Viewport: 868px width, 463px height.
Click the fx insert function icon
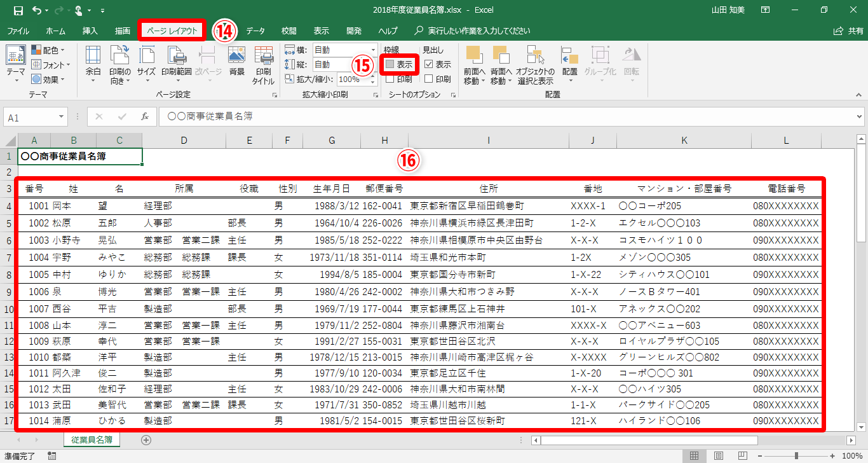coord(145,117)
